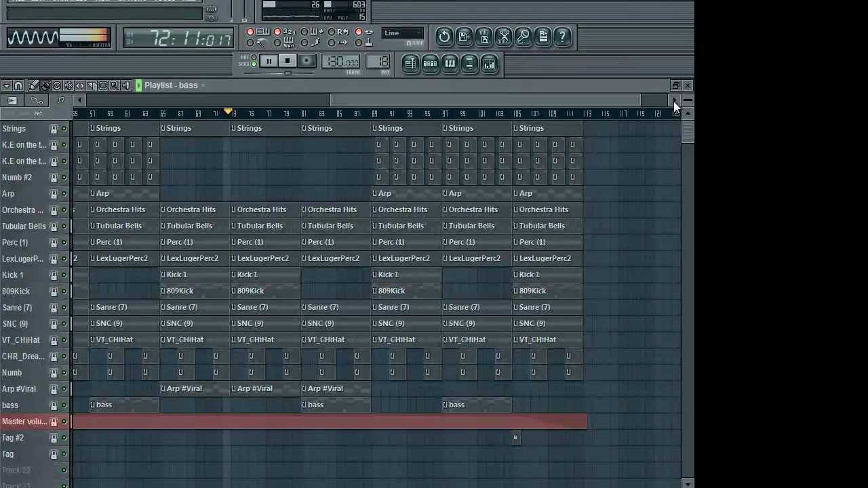Open the Playlist view button in top toolbar
Viewport: 868px width, 488px height.
(x=410, y=64)
